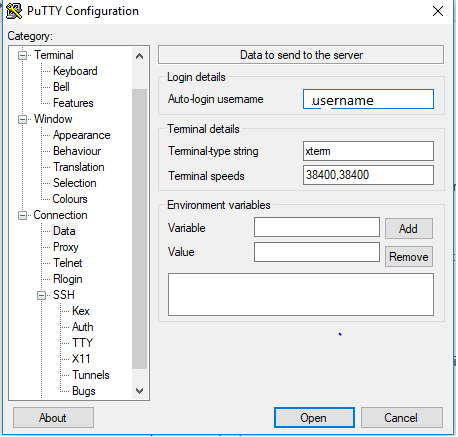
Task: Select the Keyboard category
Action: point(75,71)
